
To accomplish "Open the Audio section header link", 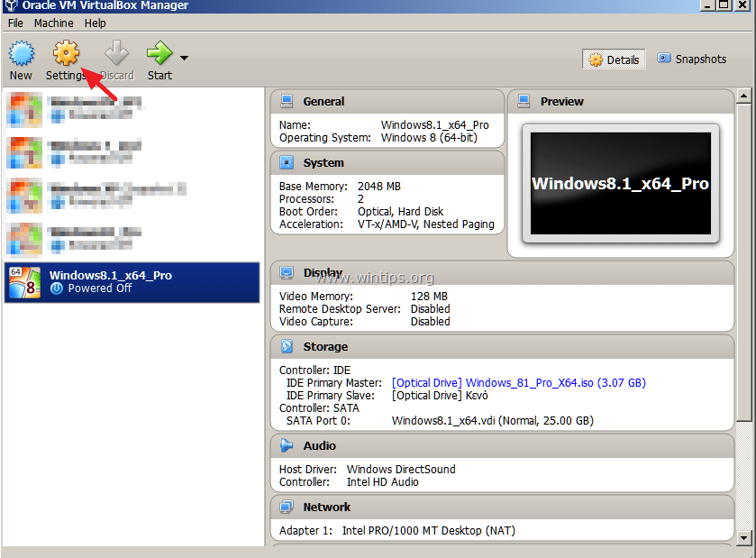I will 319,445.
